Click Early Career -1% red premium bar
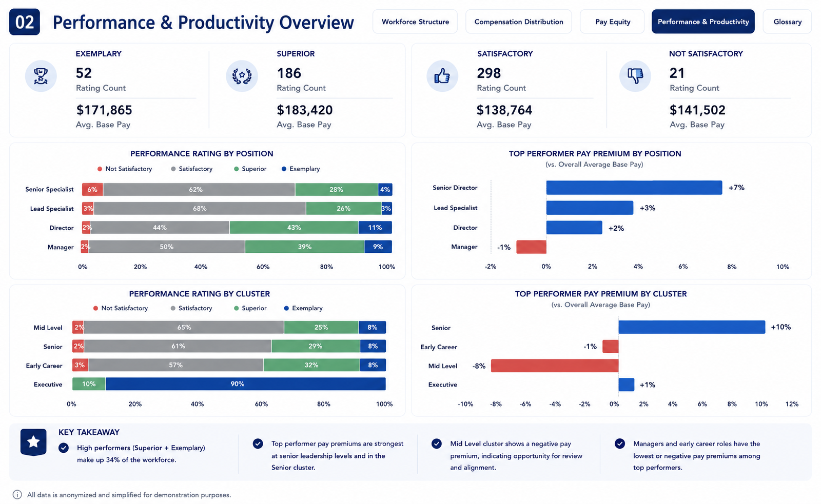This screenshot has height=504, width=821. (611, 347)
